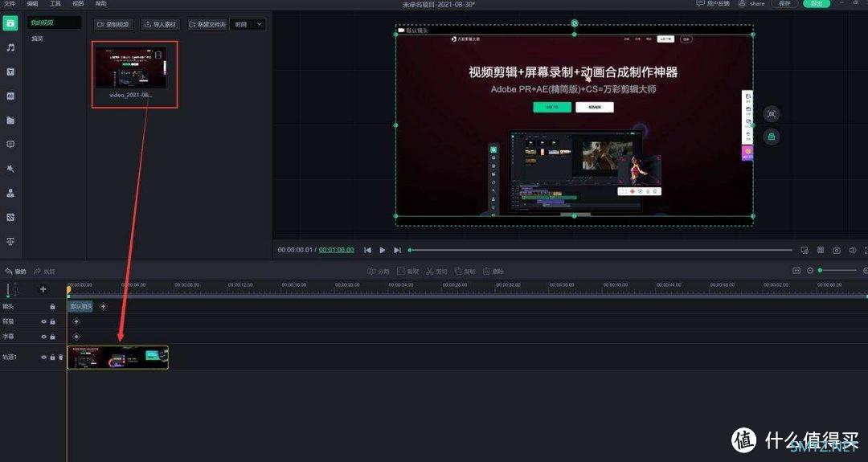Screen dimensions: 868x462
Task: Toggle the lock on the background track
Action: pyautogui.click(x=52, y=321)
